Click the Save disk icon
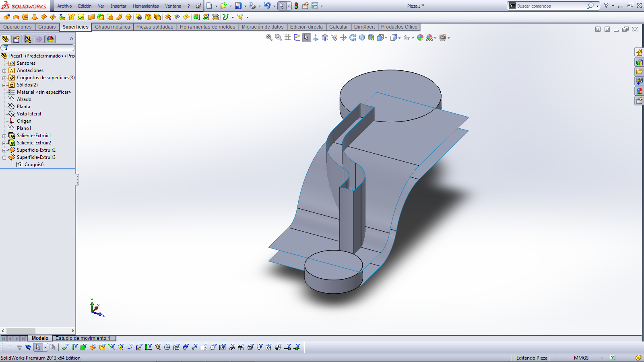Viewport: 644px width, 362px height. [238, 6]
